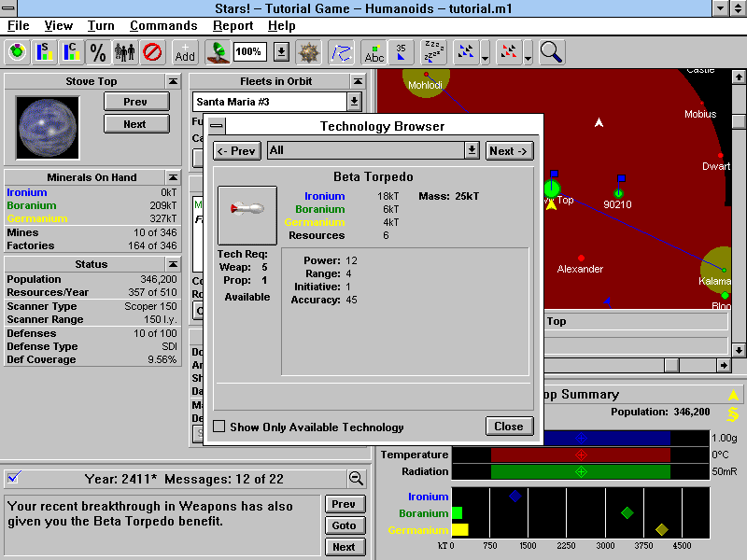Open the blue ship design filter dropdown arrow
Screen dimensions: 747x560
point(485,52)
